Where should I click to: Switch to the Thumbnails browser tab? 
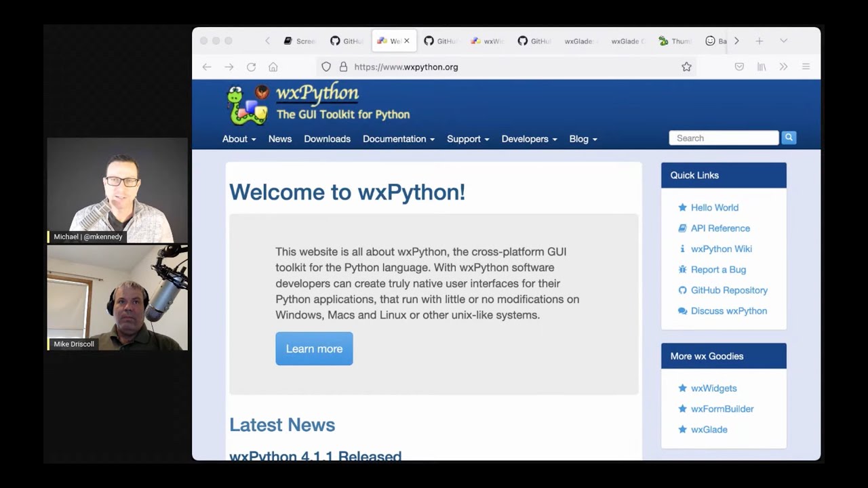tap(675, 41)
